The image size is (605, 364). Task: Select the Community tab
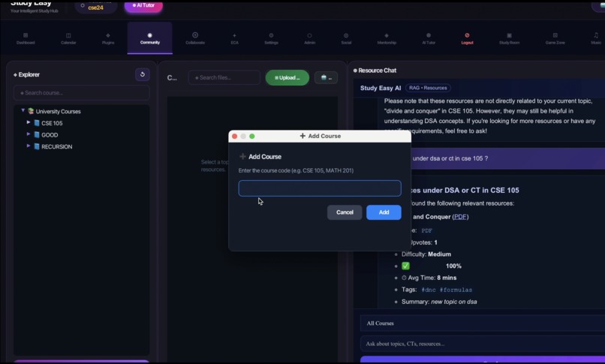click(149, 38)
